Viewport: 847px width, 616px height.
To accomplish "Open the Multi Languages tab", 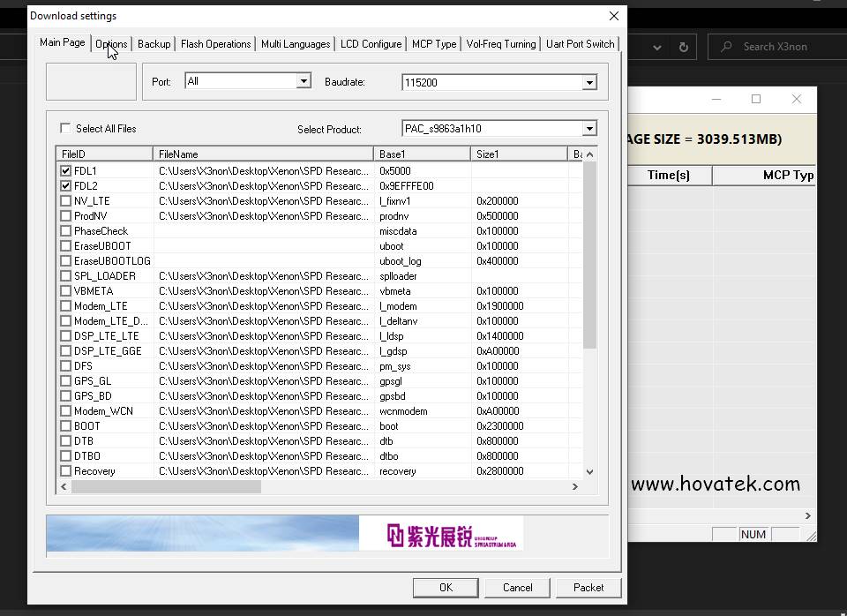I will (x=295, y=42).
